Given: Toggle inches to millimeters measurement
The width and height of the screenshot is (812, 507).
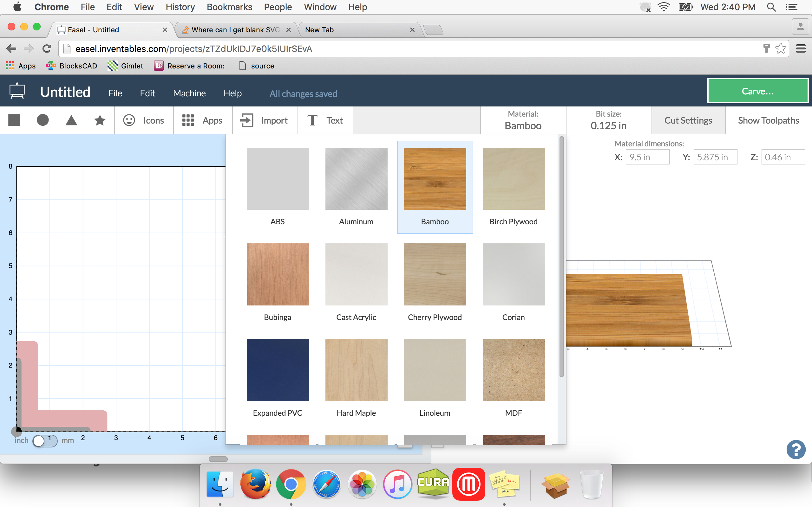Looking at the screenshot, I should 43,442.
